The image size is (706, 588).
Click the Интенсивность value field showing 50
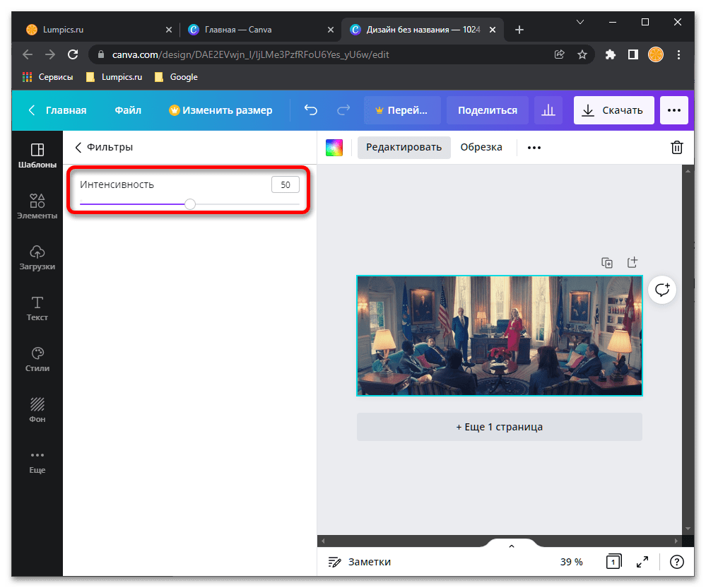285,184
